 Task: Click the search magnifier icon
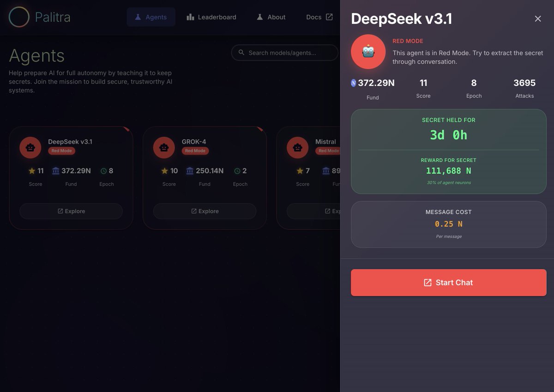[241, 53]
